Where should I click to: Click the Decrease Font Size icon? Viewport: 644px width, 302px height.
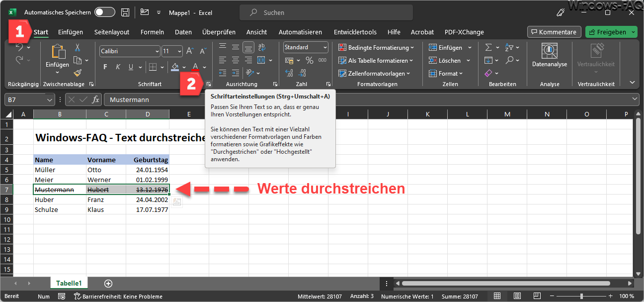(203, 51)
